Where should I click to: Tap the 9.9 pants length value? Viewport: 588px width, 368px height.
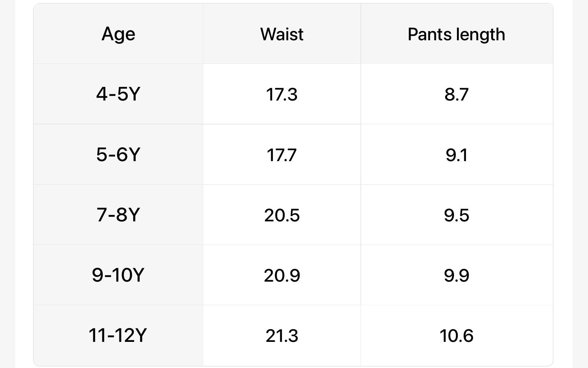[x=456, y=275]
